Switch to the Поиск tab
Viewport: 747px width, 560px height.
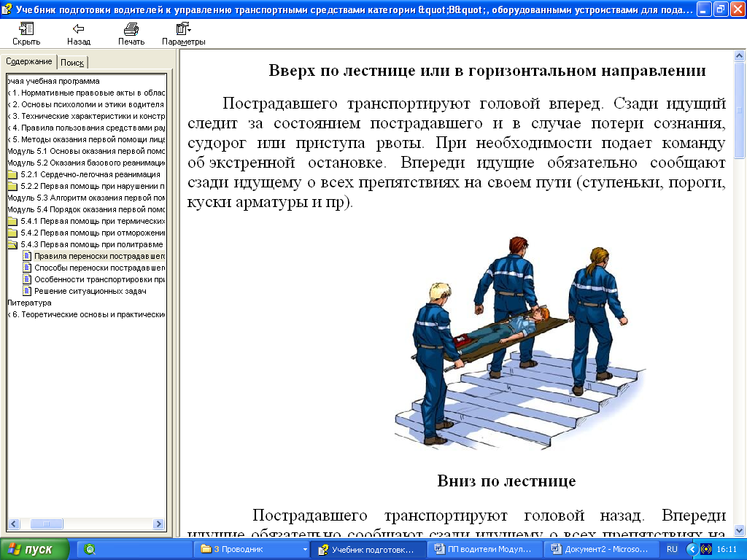click(72, 63)
